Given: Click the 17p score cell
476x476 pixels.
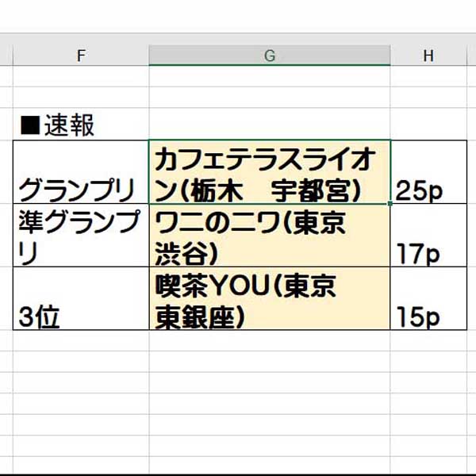Looking at the screenshot, I should 428,236.
